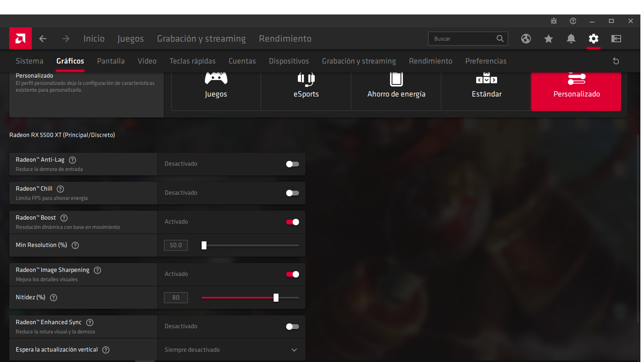Viewport: 644px width, 362px height.
Task: Select the Estándar profile card
Action: 487,91
